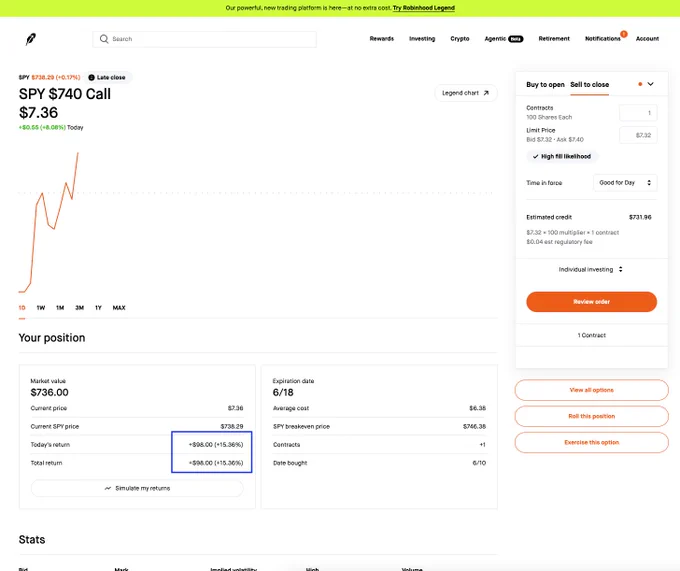Image resolution: width=680 pixels, height=571 pixels.
Task: Go to the Crypto page
Action: coord(460,39)
